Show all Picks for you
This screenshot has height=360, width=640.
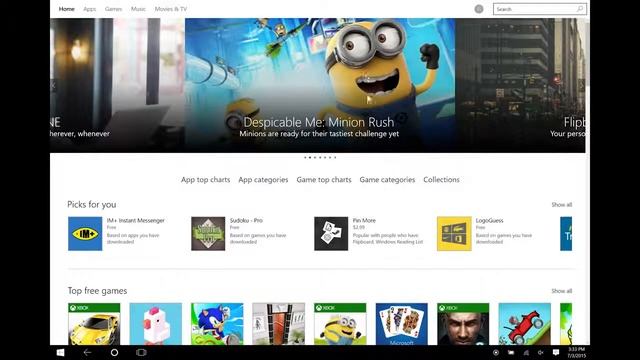(562, 204)
